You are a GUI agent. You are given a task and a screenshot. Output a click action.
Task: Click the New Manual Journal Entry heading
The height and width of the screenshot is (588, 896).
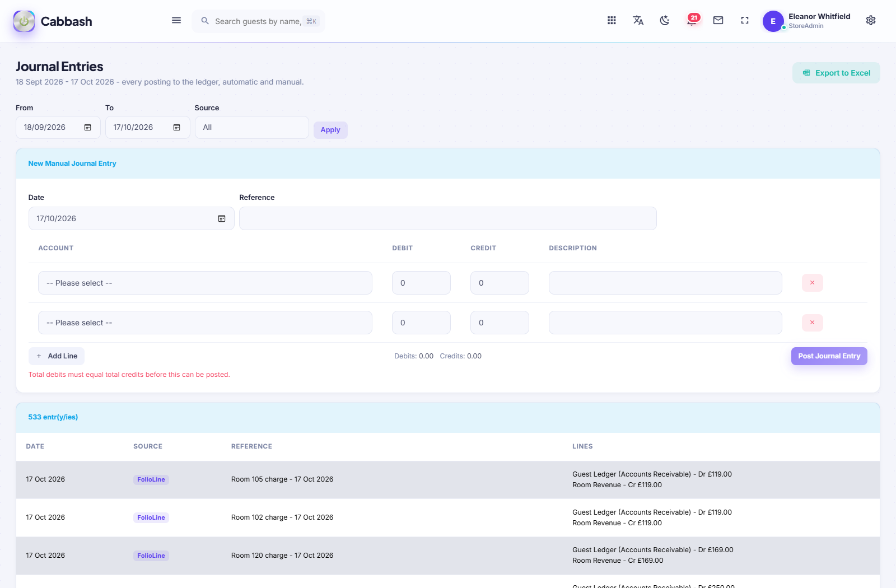point(72,164)
